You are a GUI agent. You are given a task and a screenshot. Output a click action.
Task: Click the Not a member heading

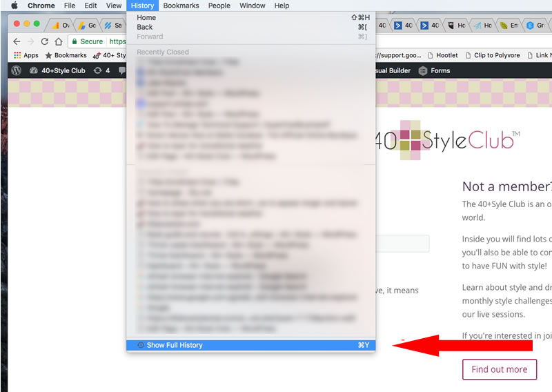tap(507, 186)
